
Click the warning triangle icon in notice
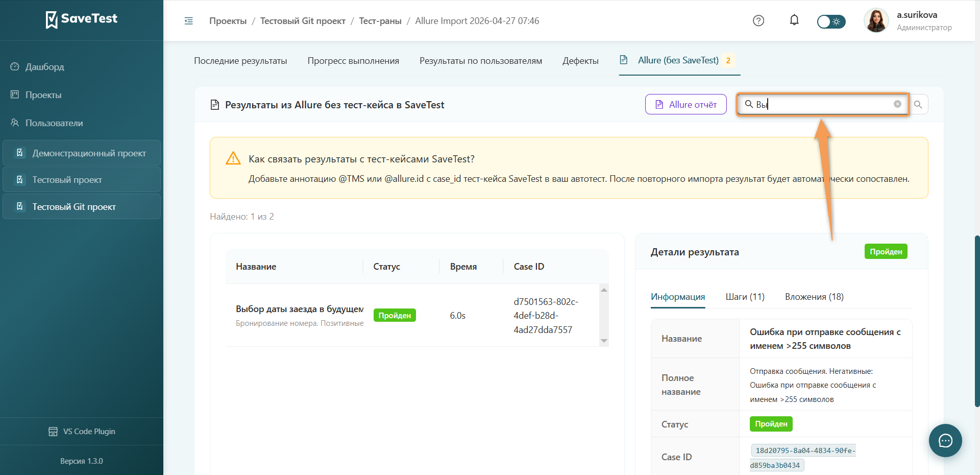pyautogui.click(x=233, y=158)
